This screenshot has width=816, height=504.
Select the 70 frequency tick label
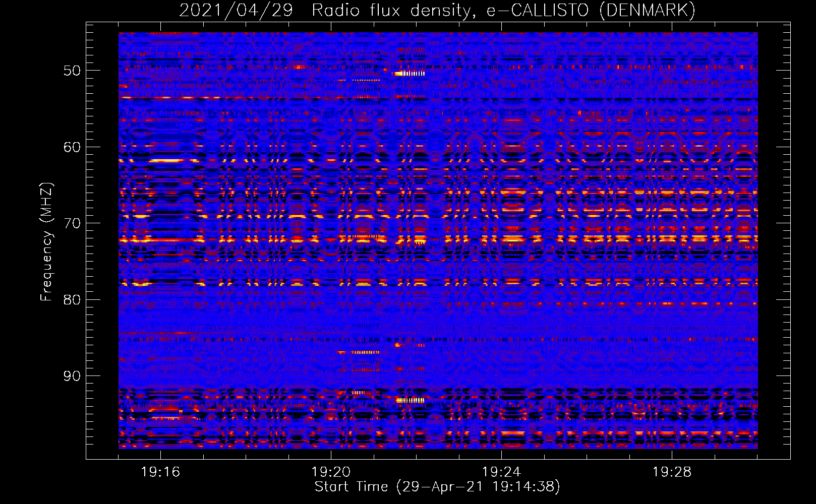pyautogui.click(x=72, y=223)
